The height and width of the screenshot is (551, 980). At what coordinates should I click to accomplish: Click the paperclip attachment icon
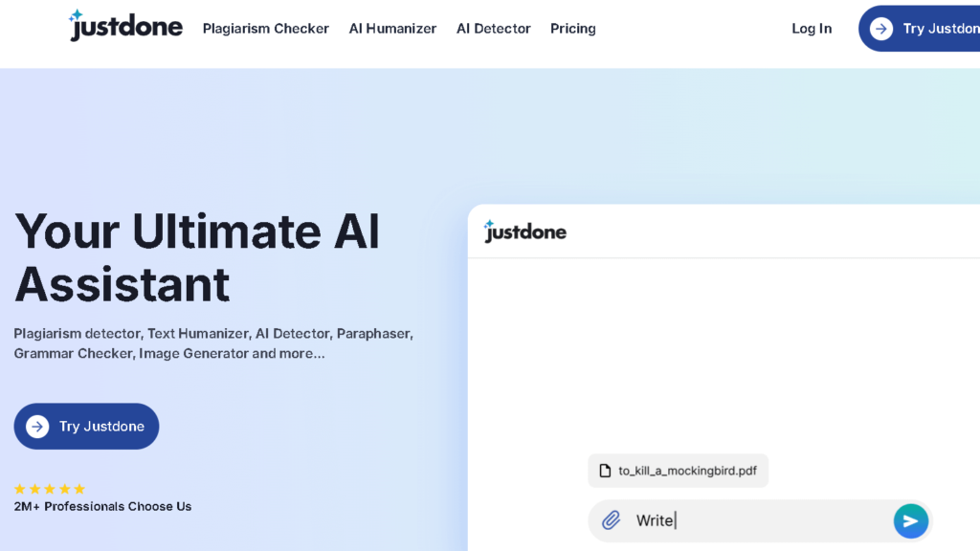click(612, 519)
